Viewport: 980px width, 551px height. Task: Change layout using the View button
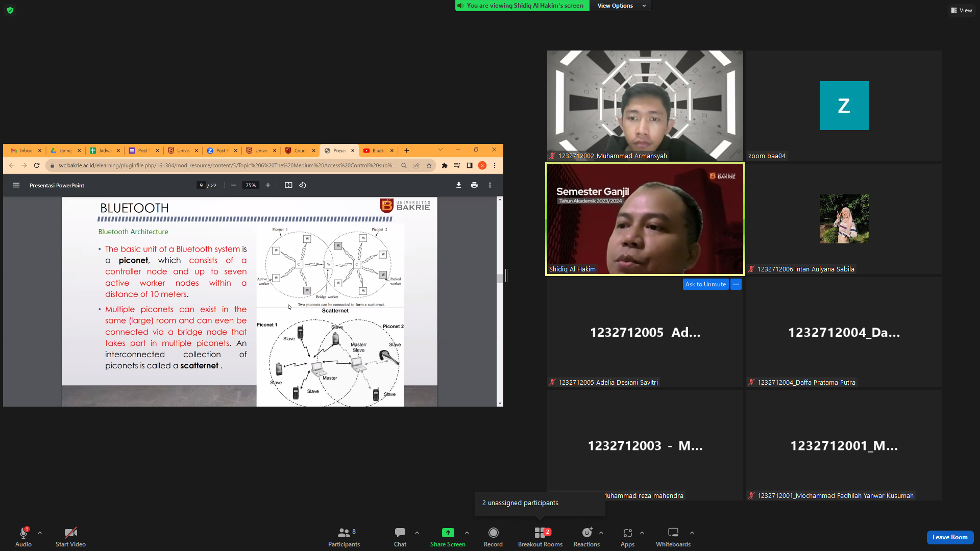click(x=962, y=10)
